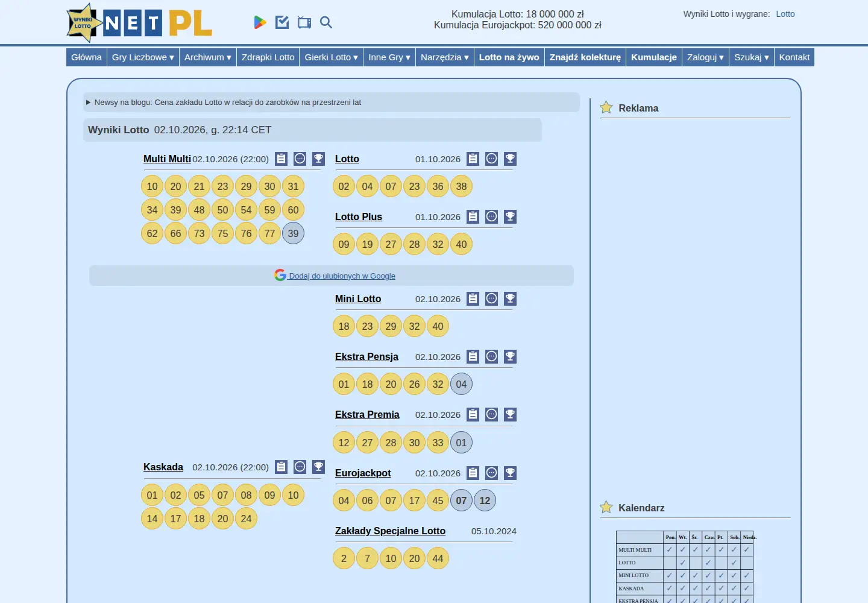
Task: Open the magnifier search icon in header
Action: point(326,22)
